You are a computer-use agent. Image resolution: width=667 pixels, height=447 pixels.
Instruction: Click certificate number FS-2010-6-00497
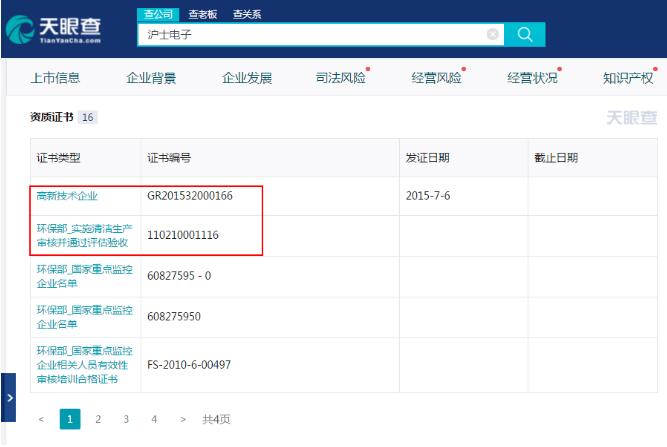tap(189, 364)
